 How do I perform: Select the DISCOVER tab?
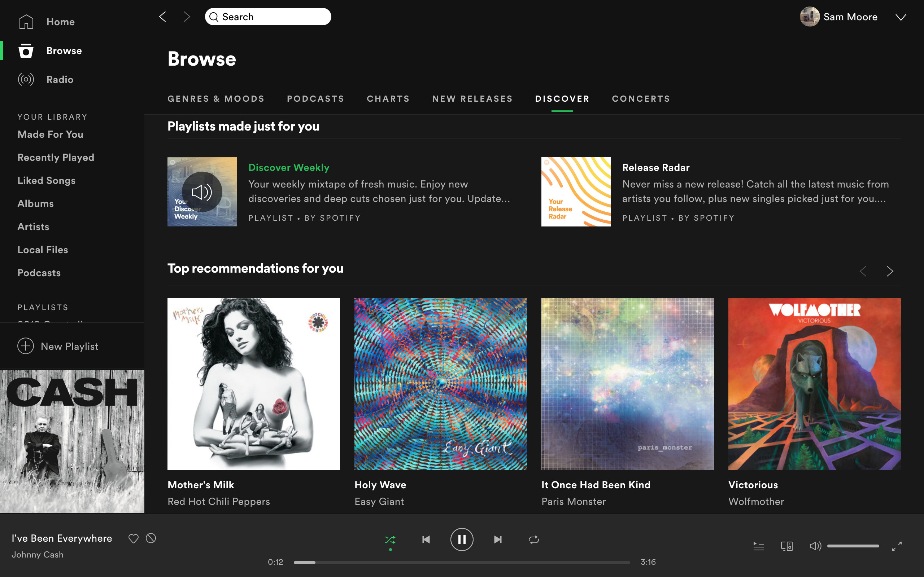tap(562, 98)
